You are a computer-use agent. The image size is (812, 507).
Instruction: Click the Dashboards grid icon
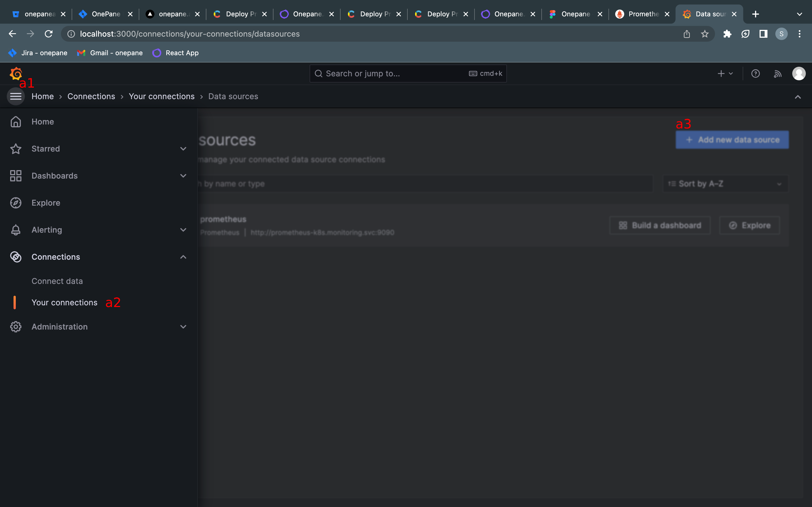(16, 175)
